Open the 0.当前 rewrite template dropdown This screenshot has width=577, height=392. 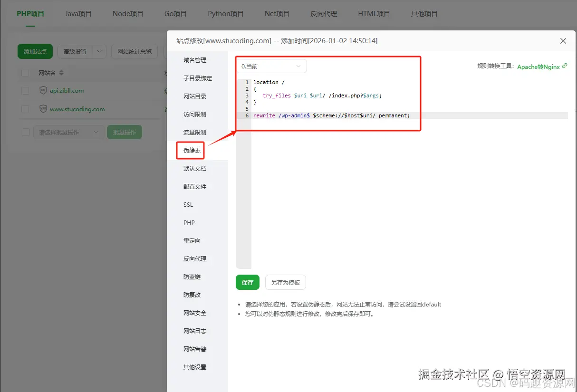pos(271,66)
